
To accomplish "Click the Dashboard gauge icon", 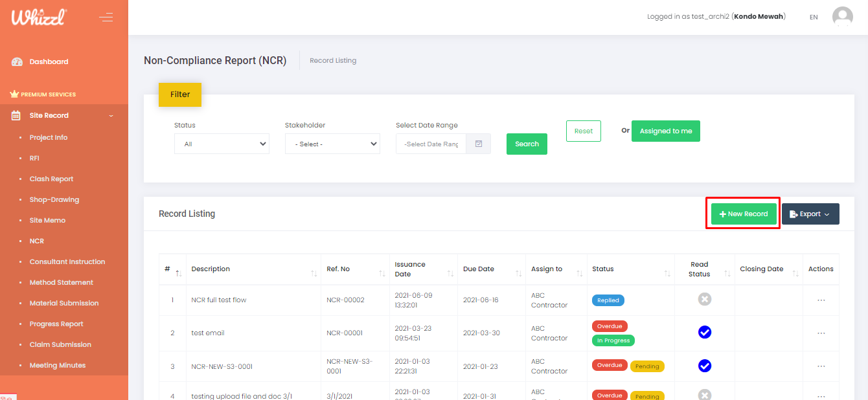I will 17,62.
